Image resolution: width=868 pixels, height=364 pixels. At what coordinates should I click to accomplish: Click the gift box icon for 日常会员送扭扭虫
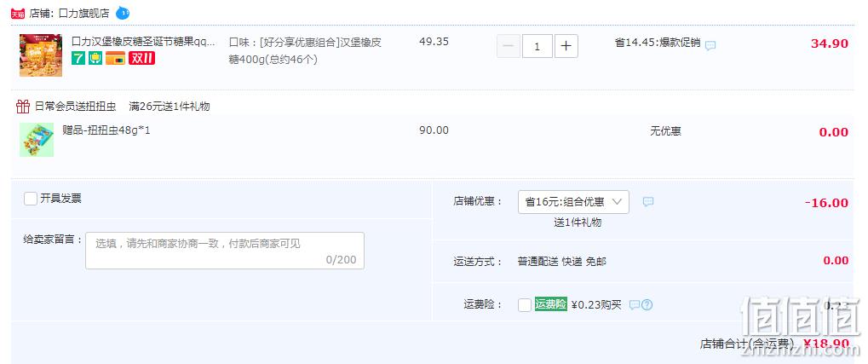[x=23, y=106]
